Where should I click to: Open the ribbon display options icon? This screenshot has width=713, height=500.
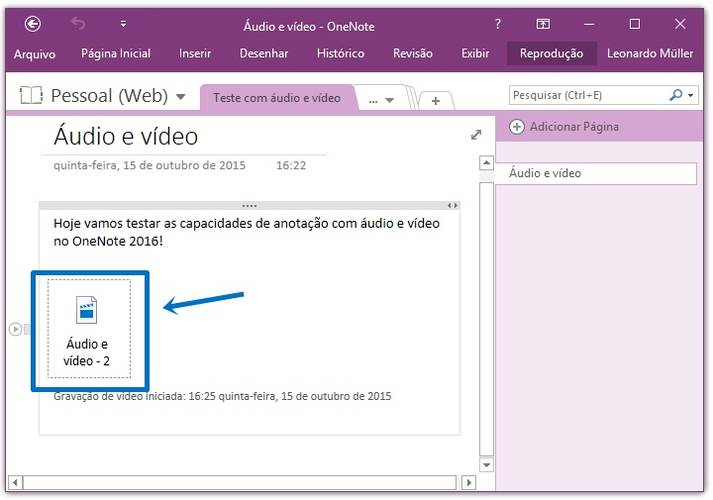tap(543, 24)
